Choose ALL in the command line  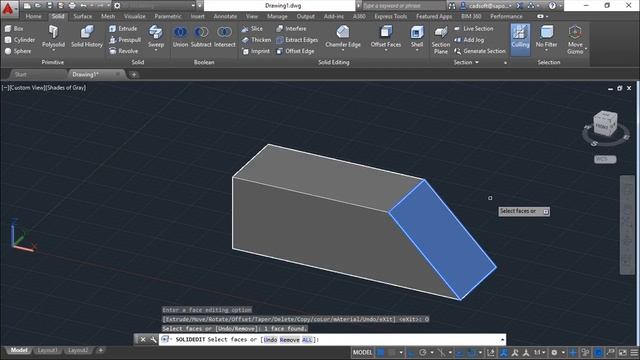307,340
